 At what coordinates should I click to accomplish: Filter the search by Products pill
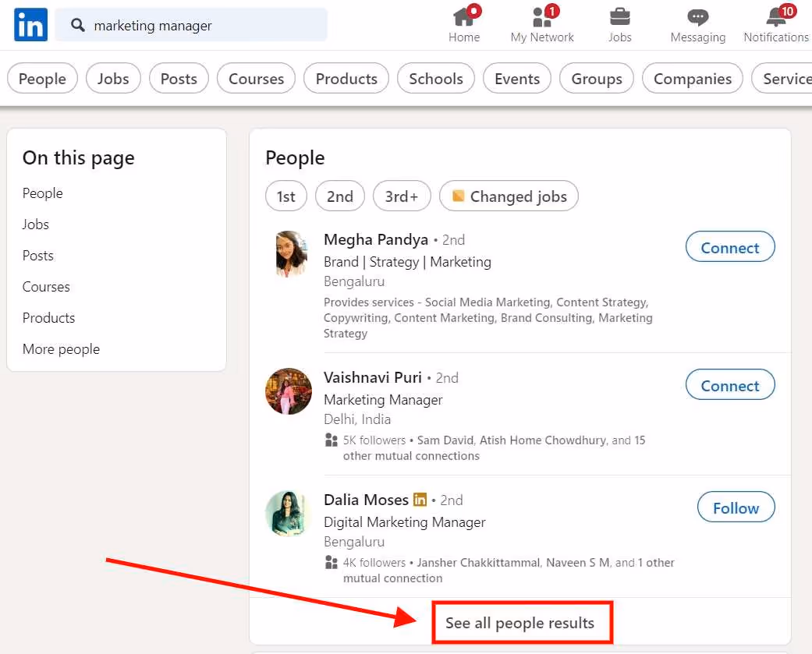tap(346, 79)
